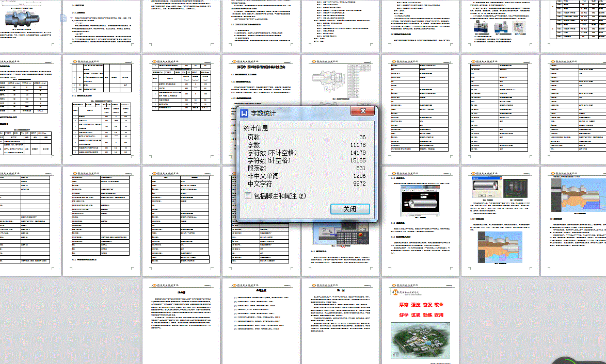
Task: Click the page showing three machine tool photos
Action: click(x=500, y=26)
